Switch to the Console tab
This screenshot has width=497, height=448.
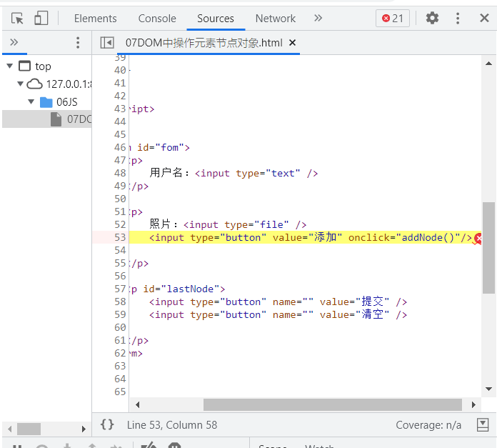click(157, 19)
